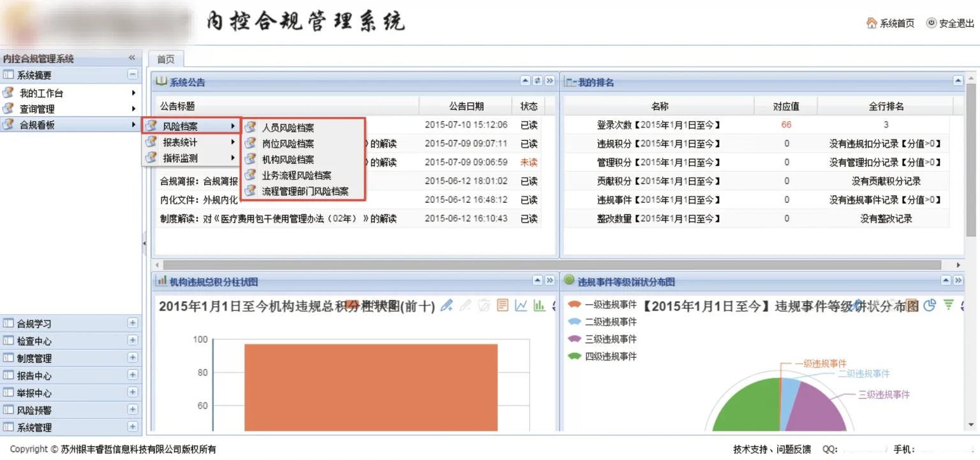
Task: Click the data view icon in bar chart toolbar
Action: [x=503, y=306]
